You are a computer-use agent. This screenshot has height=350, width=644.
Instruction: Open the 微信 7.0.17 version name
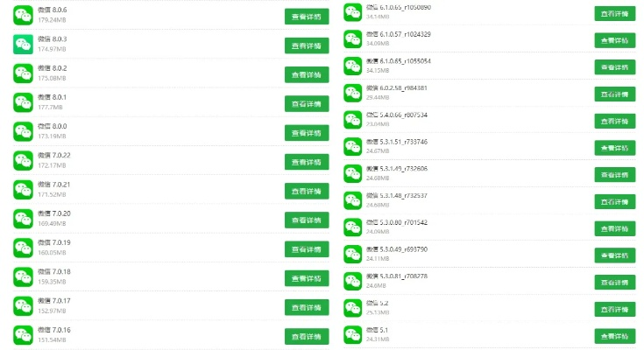pyautogui.click(x=54, y=301)
